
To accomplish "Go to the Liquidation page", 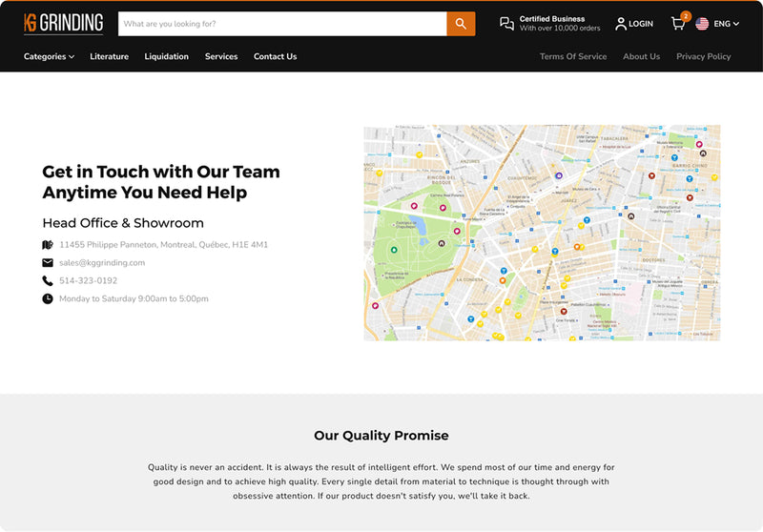I will coord(166,57).
